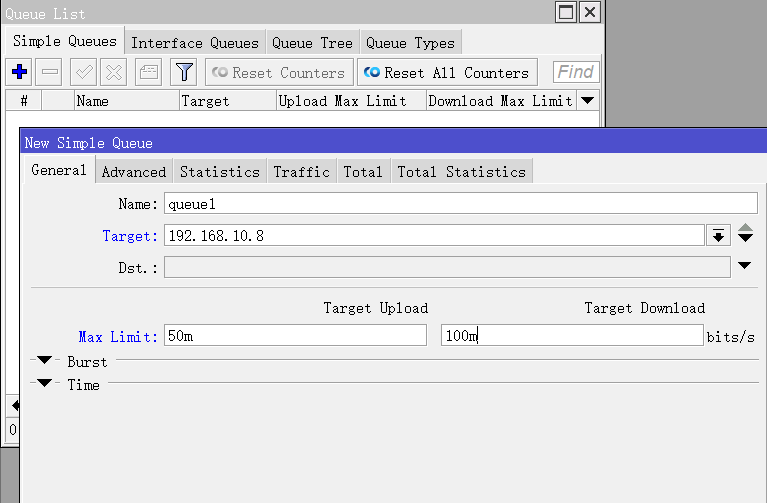Click the minus Remove queue icon
This screenshot has height=503, width=767.
50,72
